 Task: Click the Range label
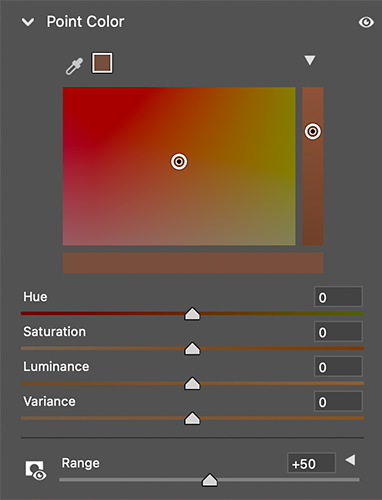point(81,463)
